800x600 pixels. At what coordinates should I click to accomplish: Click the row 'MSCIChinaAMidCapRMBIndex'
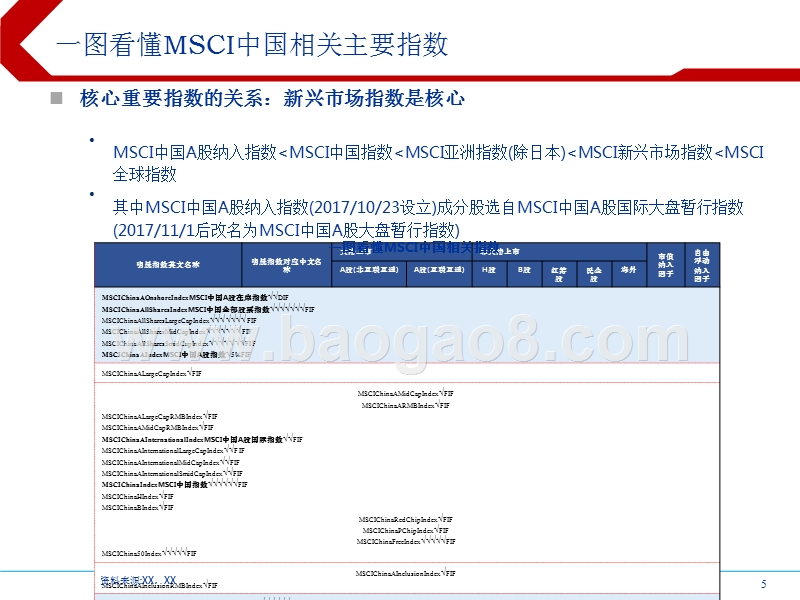158,428
